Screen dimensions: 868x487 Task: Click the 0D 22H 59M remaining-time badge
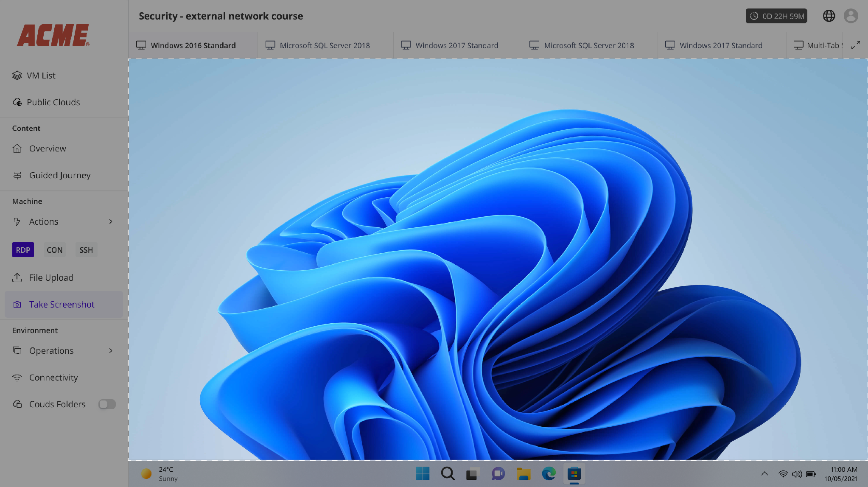[x=776, y=16]
